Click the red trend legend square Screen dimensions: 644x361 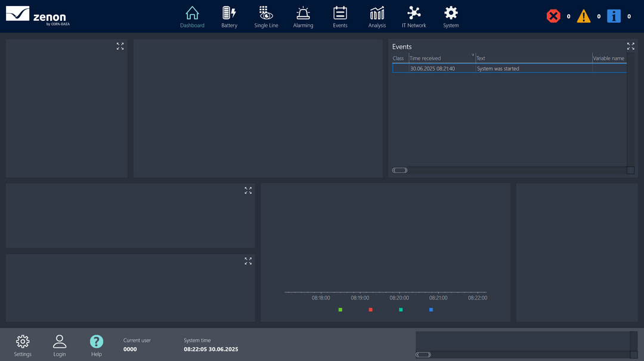click(x=370, y=310)
